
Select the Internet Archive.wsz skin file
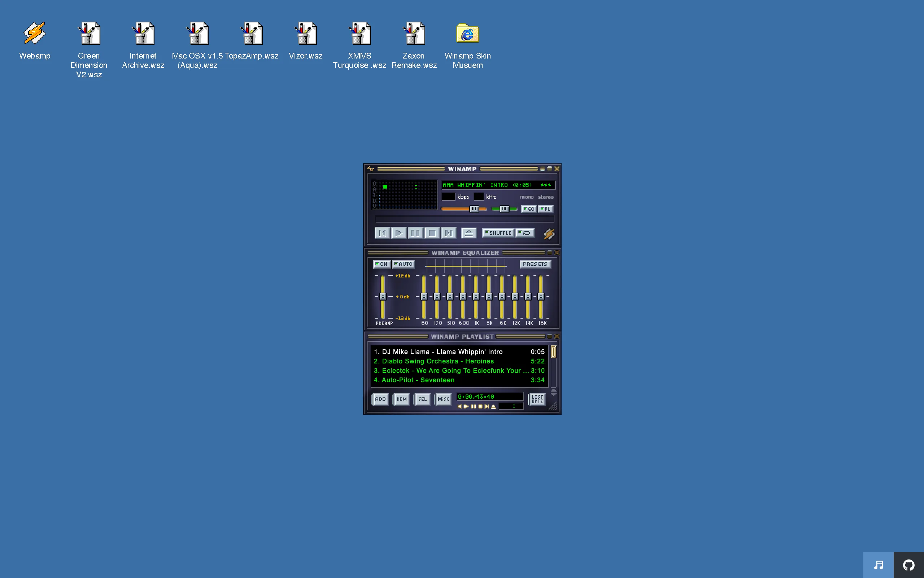click(x=143, y=46)
